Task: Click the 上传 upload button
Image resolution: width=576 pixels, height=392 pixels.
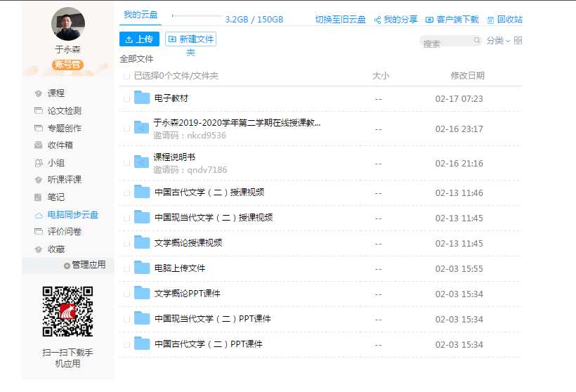Action: 139,39
